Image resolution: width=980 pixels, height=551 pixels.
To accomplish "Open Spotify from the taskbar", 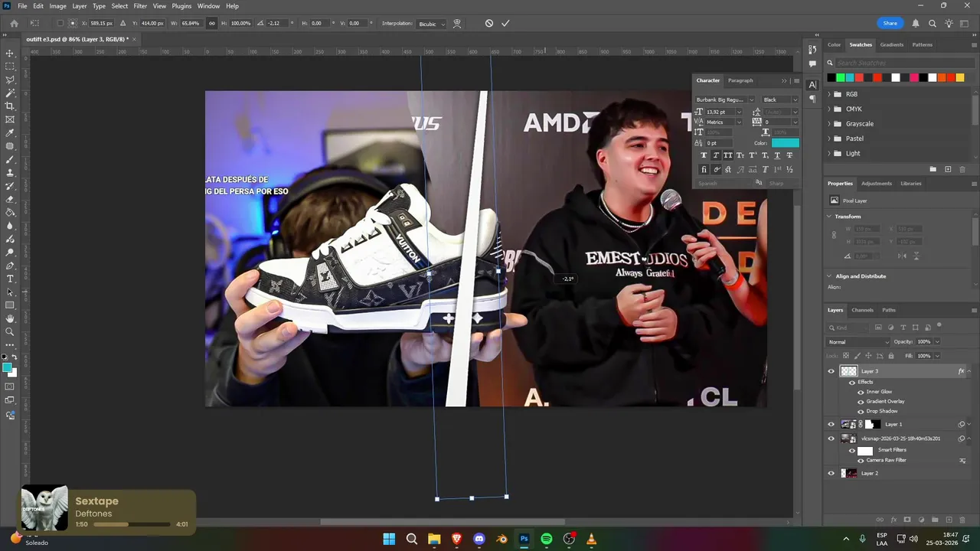I will pos(546,539).
